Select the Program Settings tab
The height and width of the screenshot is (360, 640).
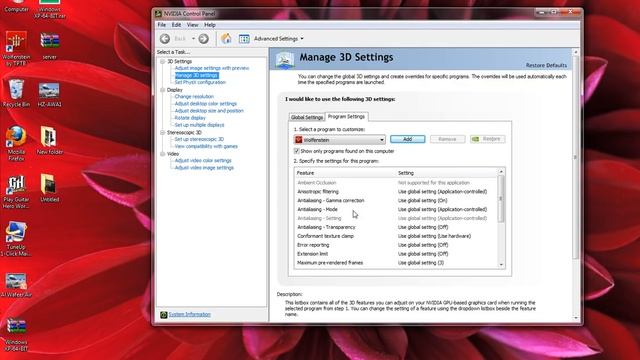pos(347,117)
